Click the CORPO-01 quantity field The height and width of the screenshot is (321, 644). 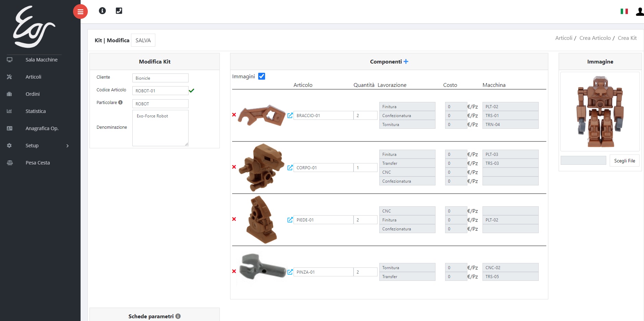[x=366, y=168]
